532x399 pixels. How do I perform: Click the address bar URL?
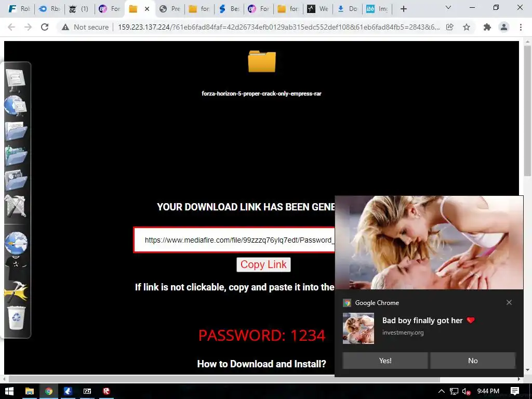(x=278, y=27)
